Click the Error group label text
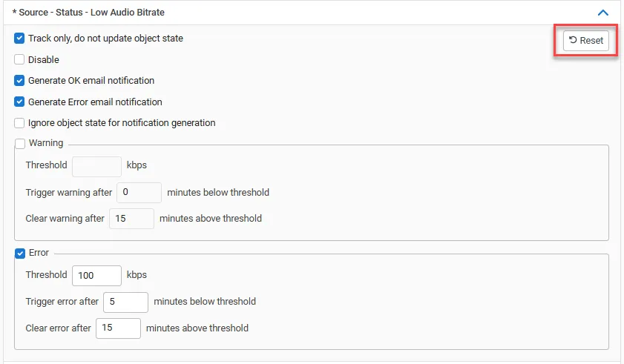 [39, 253]
